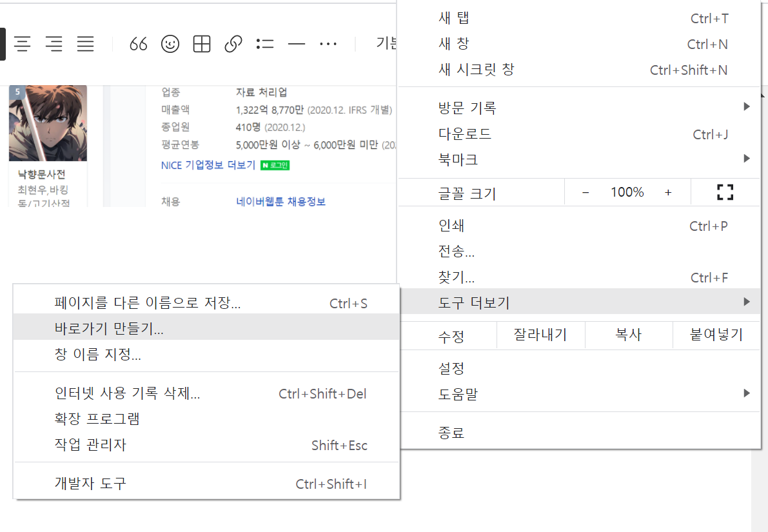This screenshot has height=532, width=768.
Task: Select 종료 to exit Chrome
Action: tap(580, 433)
